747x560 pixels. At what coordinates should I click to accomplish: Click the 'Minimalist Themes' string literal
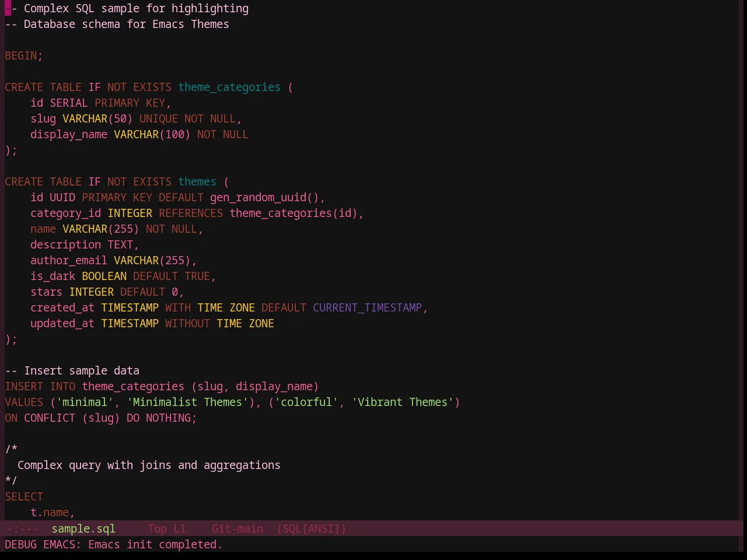coord(188,402)
